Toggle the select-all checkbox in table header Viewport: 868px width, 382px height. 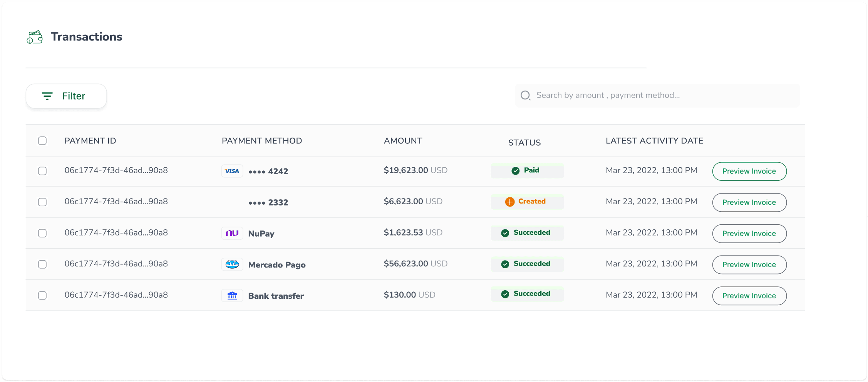(42, 141)
